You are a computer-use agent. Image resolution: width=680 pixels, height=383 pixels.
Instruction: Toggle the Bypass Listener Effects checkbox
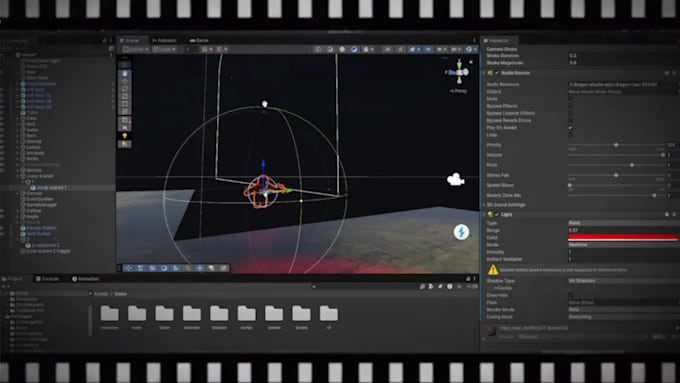click(571, 113)
